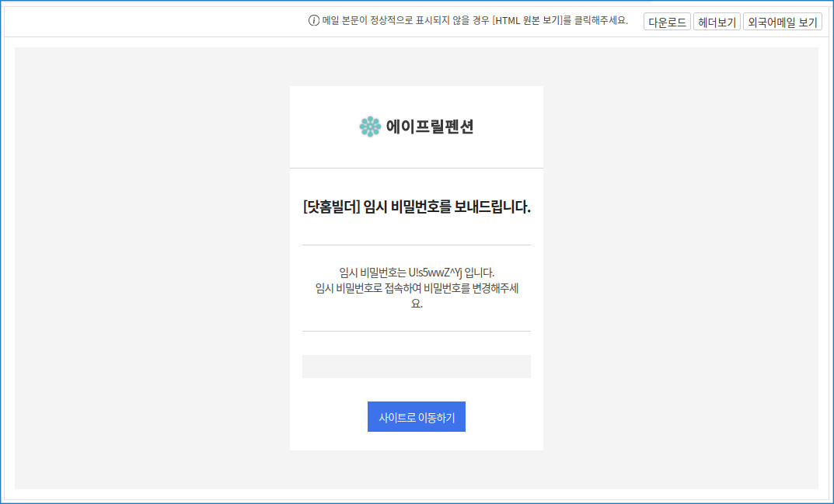This screenshot has width=834, height=504.
Task: Click the 다운로드 button
Action: [667, 22]
